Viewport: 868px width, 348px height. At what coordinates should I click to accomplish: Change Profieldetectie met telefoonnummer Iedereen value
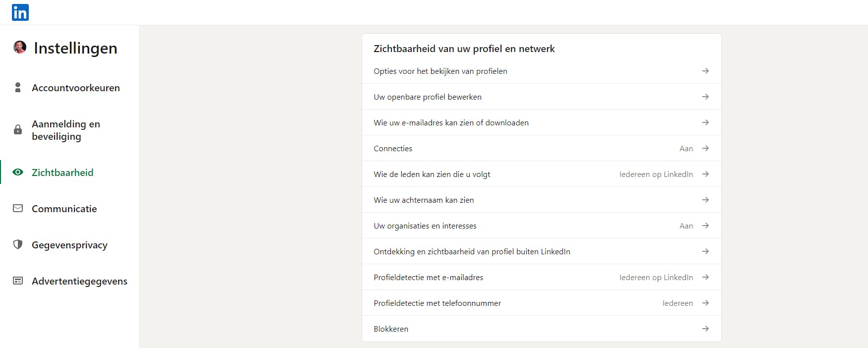[678, 303]
